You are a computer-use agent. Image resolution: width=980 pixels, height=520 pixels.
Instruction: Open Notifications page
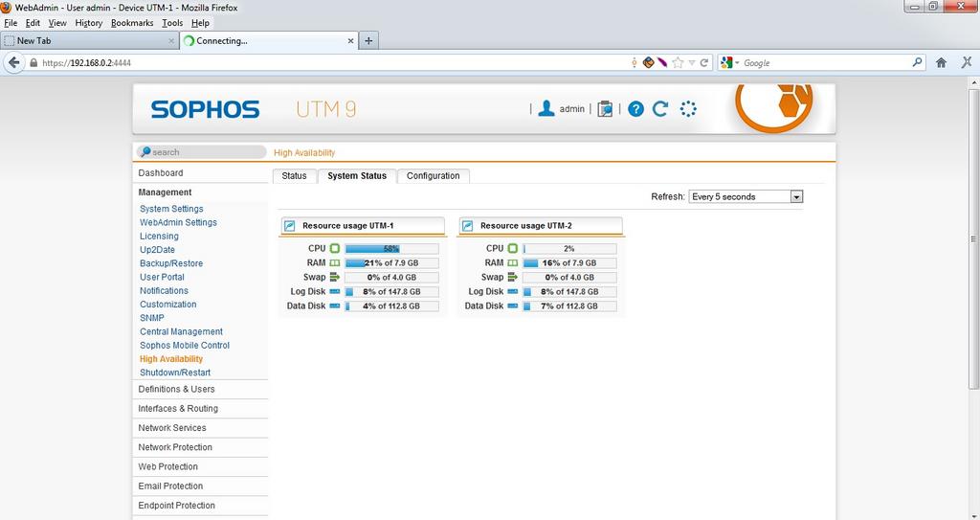164,291
